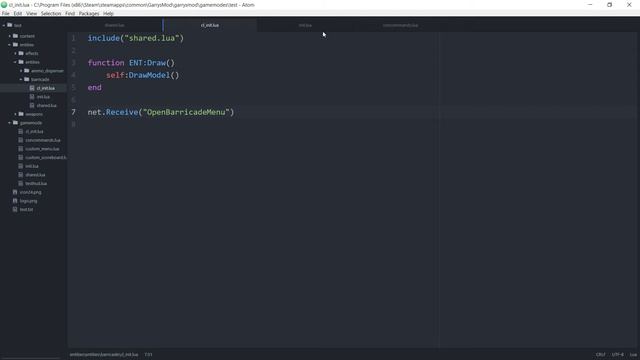Collapse the test root folder arrow
This screenshot has height=360, width=640.
pyautogui.click(x=4, y=25)
